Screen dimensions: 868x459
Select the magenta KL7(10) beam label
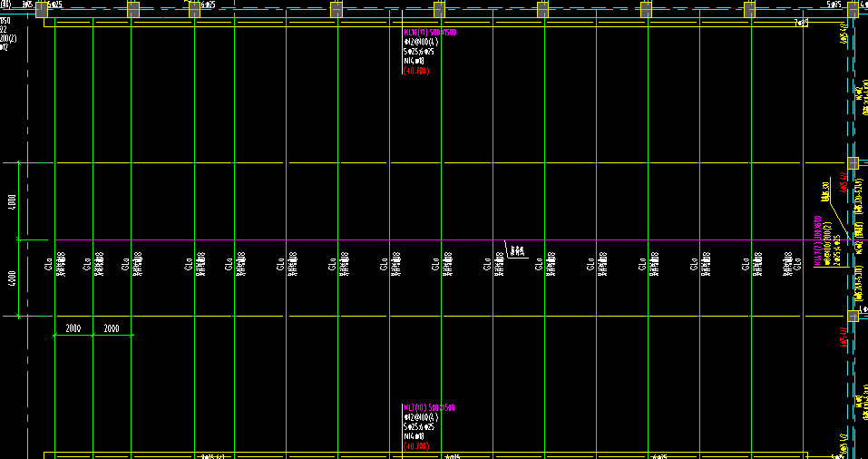[x=430, y=408]
